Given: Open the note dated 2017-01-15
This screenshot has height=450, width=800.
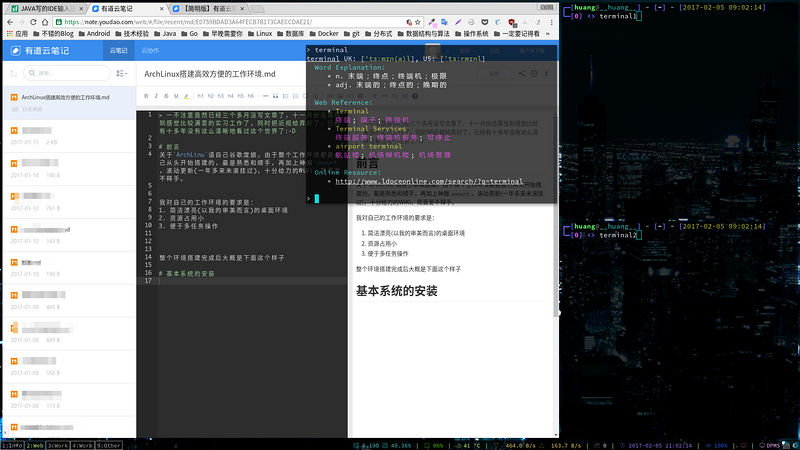Looking at the screenshot, I should [x=69, y=136].
